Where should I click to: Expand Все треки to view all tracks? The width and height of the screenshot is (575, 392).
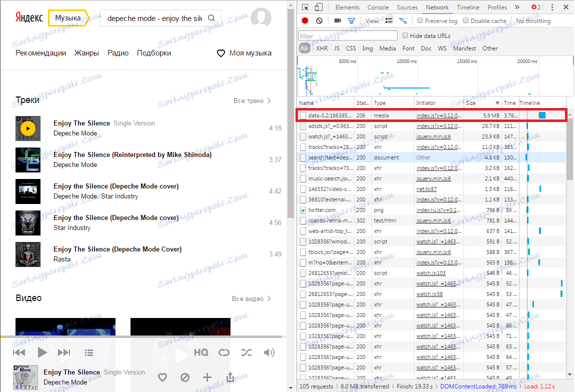252,100
